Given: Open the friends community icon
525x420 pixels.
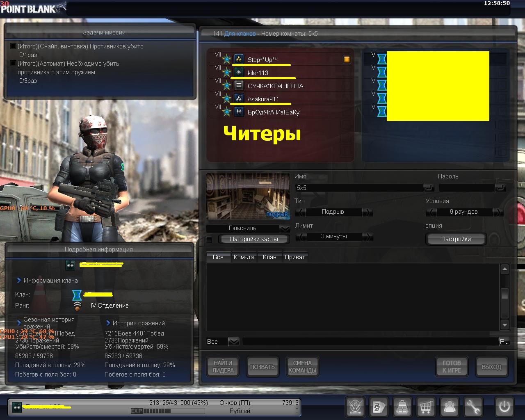Looking at the screenshot, I should (x=450, y=407).
